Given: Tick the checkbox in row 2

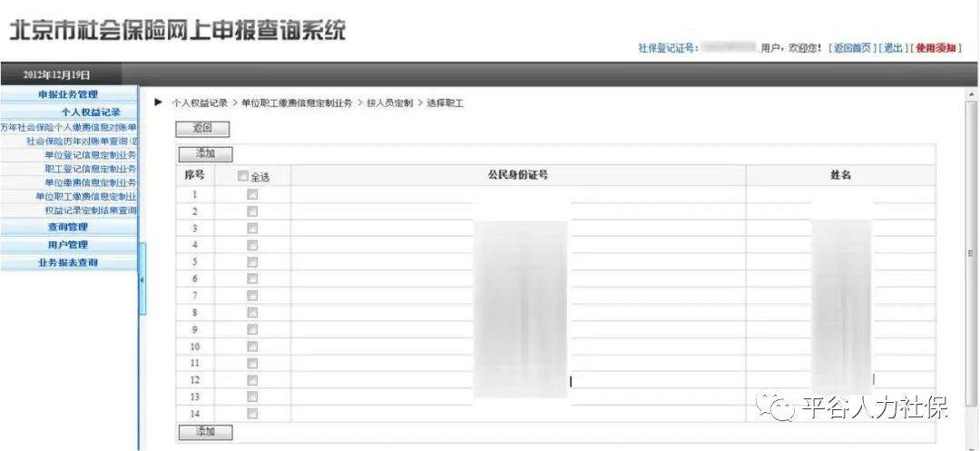Looking at the screenshot, I should tap(252, 211).
